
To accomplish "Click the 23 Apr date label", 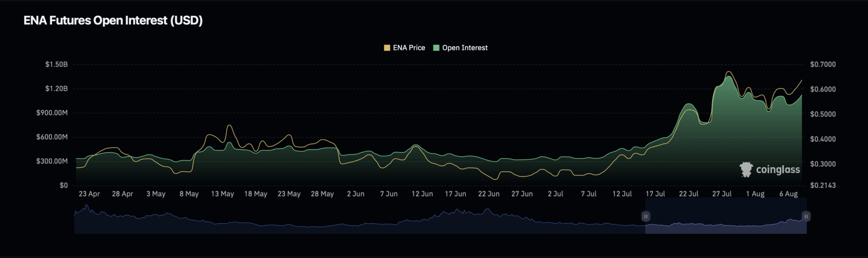I will (89, 194).
